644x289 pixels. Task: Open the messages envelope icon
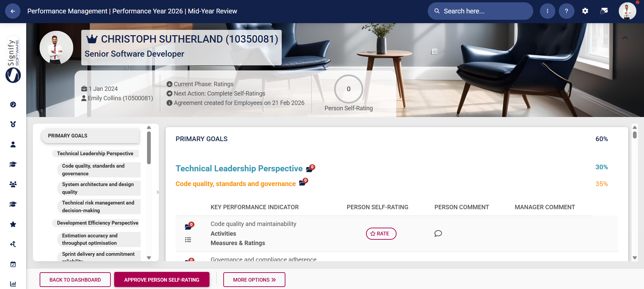pos(604,11)
